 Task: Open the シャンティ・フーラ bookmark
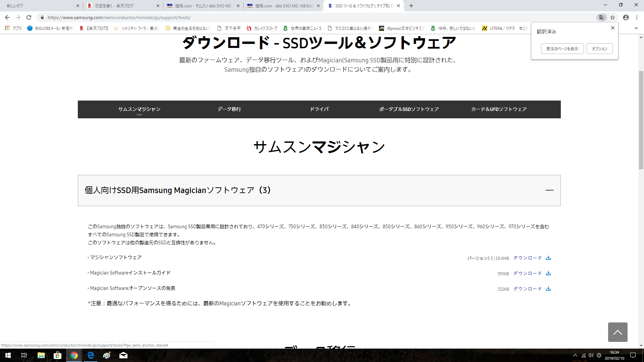coord(137,28)
